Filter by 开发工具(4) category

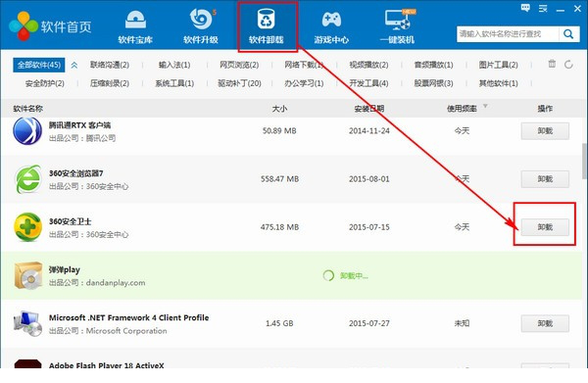368,83
